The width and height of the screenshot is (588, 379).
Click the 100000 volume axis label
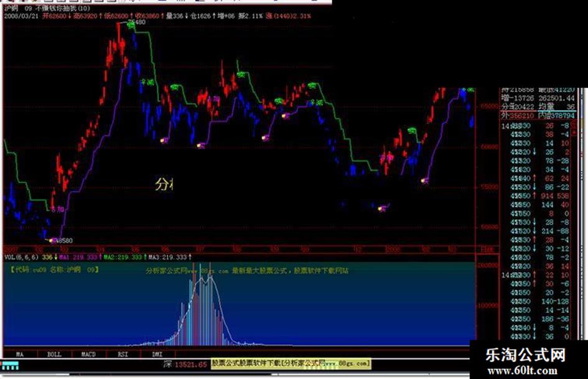coord(488,306)
